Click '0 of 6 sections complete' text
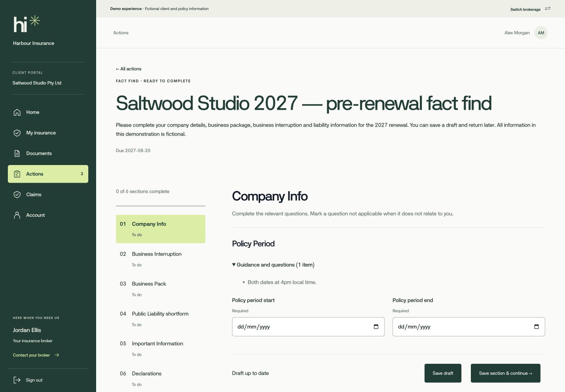565x392 pixels. [x=142, y=191]
